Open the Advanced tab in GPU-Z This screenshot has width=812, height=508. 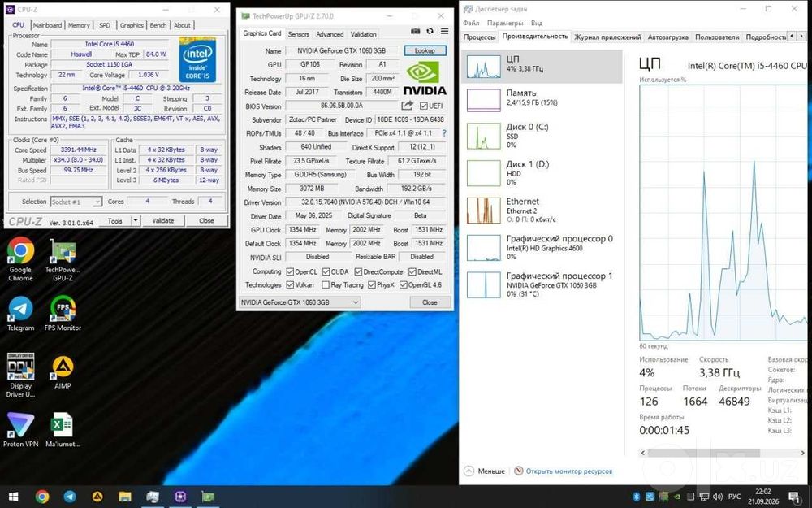330,34
